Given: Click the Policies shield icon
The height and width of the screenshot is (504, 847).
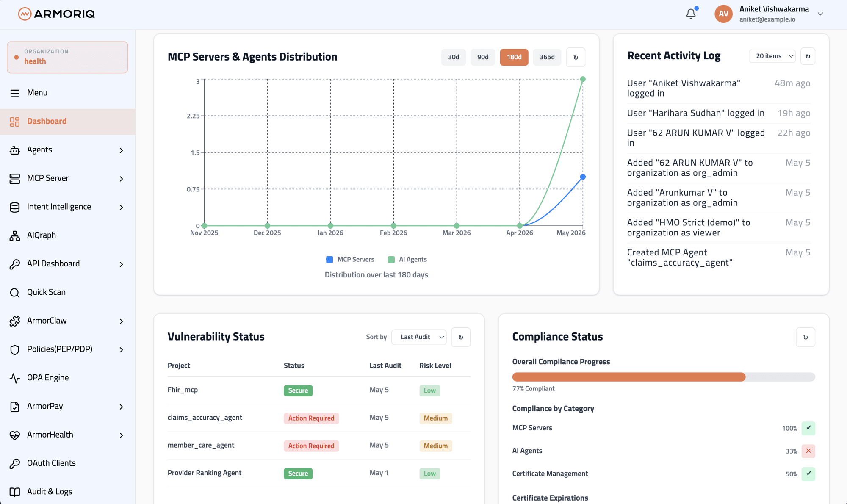Looking at the screenshot, I should 15,350.
